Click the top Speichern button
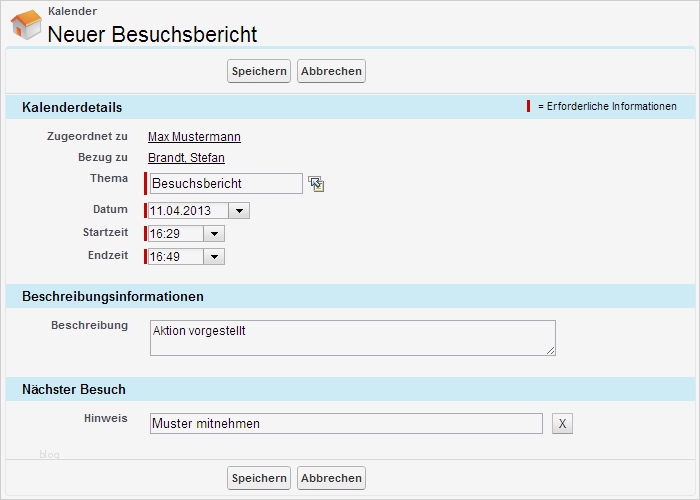Image resolution: width=700 pixels, height=500 pixels. coord(259,71)
